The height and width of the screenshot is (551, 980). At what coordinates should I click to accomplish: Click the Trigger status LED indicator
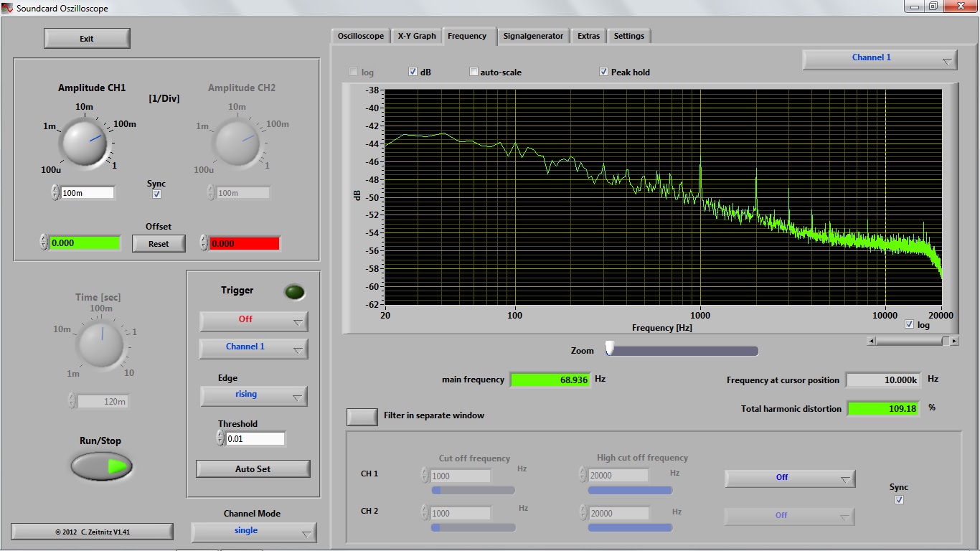pos(294,292)
